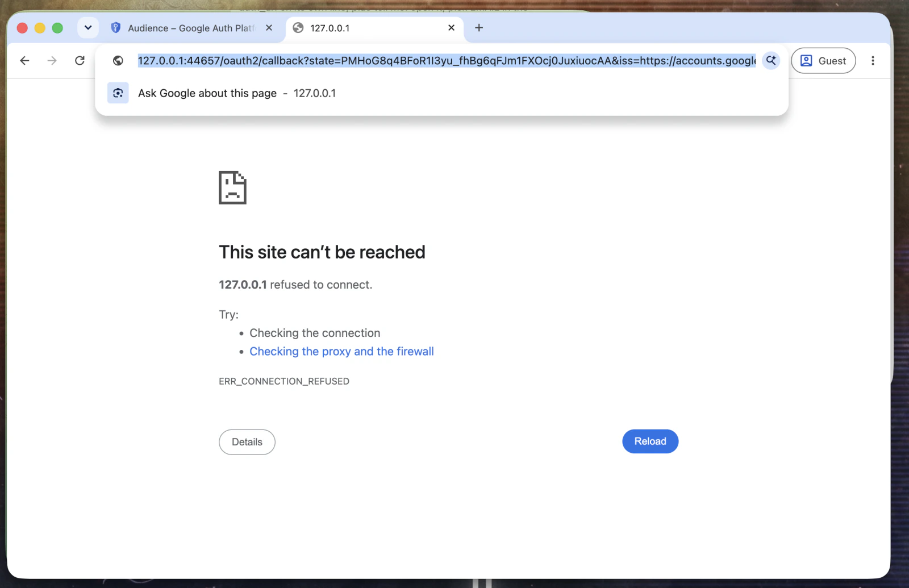The width and height of the screenshot is (909, 588).
Task: Reload the page using the toolbar refresh icon
Action: point(80,61)
